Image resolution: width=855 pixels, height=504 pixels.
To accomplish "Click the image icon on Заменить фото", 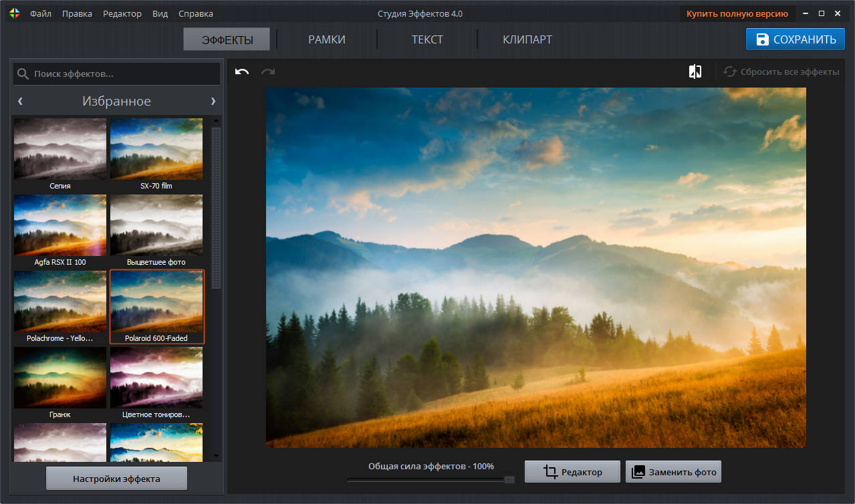I will click(638, 472).
